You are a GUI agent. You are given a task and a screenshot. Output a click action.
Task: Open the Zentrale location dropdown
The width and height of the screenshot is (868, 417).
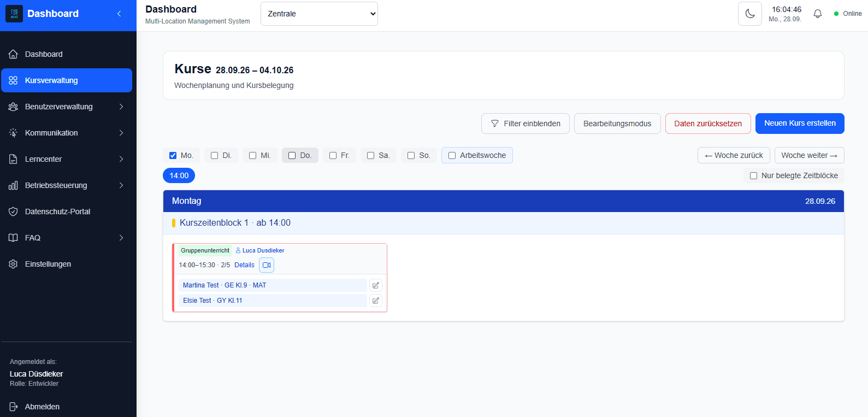point(319,14)
